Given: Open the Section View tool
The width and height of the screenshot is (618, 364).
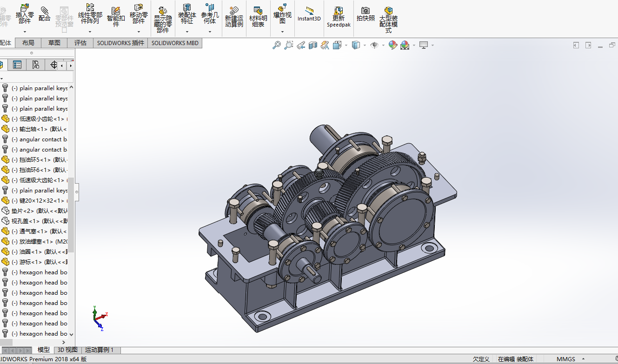Looking at the screenshot, I should pyautogui.click(x=313, y=45).
